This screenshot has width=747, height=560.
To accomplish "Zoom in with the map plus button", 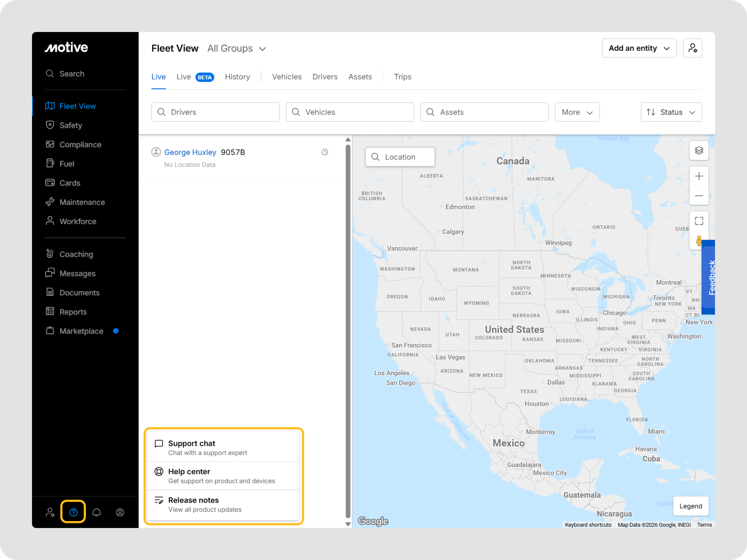I will 699,176.
